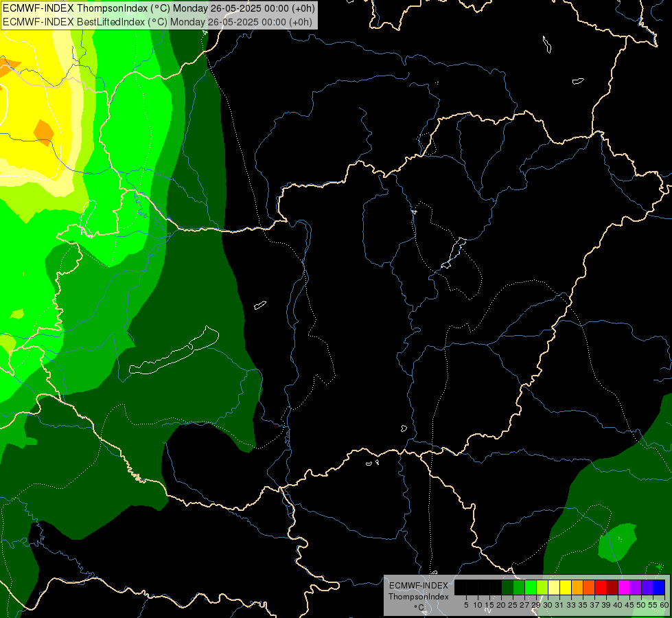This screenshot has height=618, width=672.
Task: Select the pale yellow 30-31 legend swatch
Action: (x=554, y=587)
